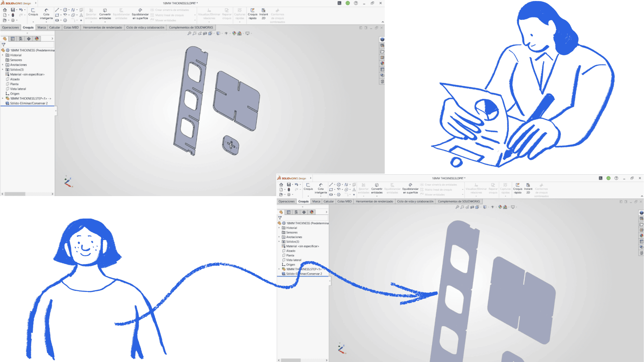Expand Sólidos(3) folder in upper window tree

[x=3, y=70]
